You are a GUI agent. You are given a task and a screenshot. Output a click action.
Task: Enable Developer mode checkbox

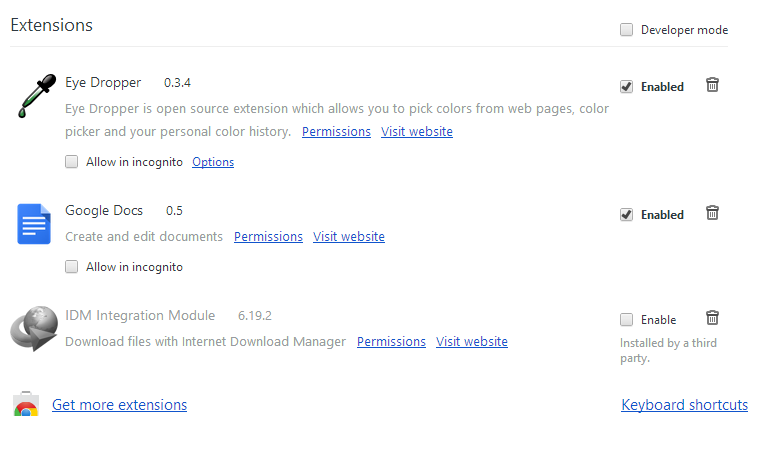(x=627, y=30)
